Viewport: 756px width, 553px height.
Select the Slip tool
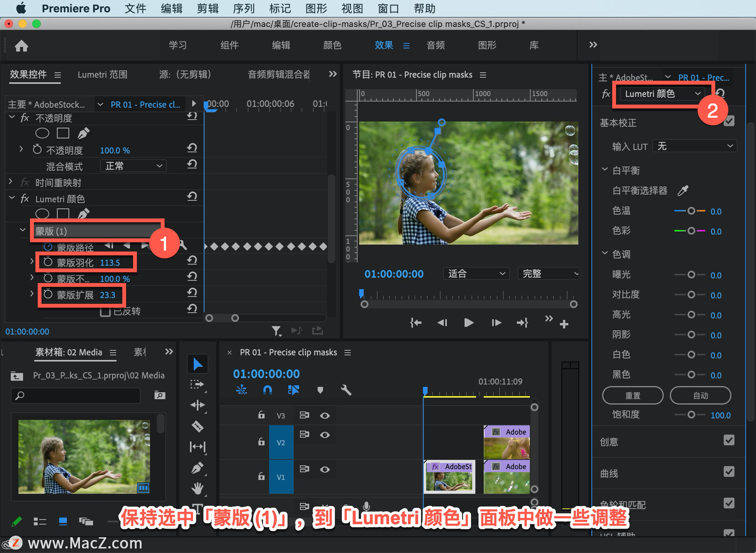point(197,447)
